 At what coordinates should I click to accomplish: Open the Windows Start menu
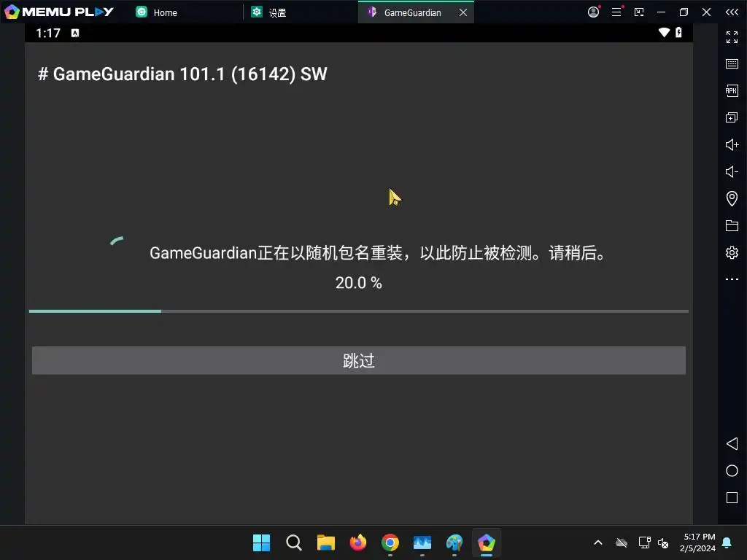pyautogui.click(x=261, y=542)
